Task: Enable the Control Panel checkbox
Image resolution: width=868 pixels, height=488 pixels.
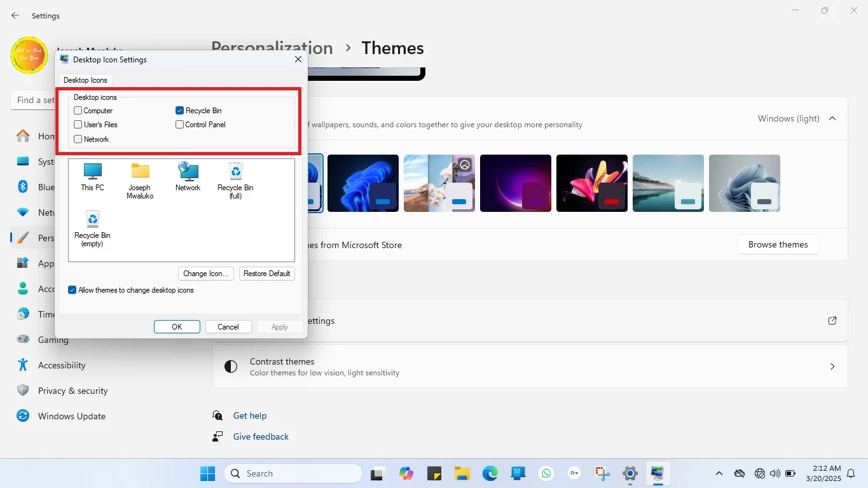Action: pyautogui.click(x=180, y=125)
